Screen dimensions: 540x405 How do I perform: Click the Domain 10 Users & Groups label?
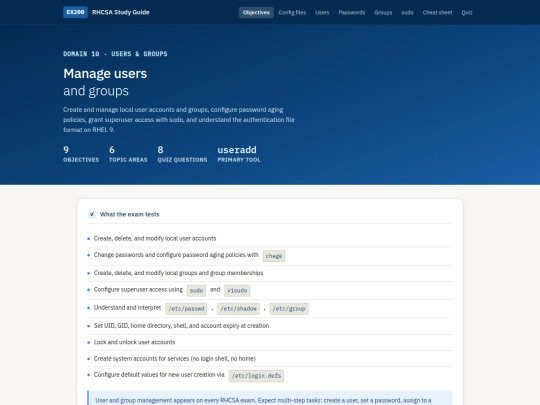115,54
